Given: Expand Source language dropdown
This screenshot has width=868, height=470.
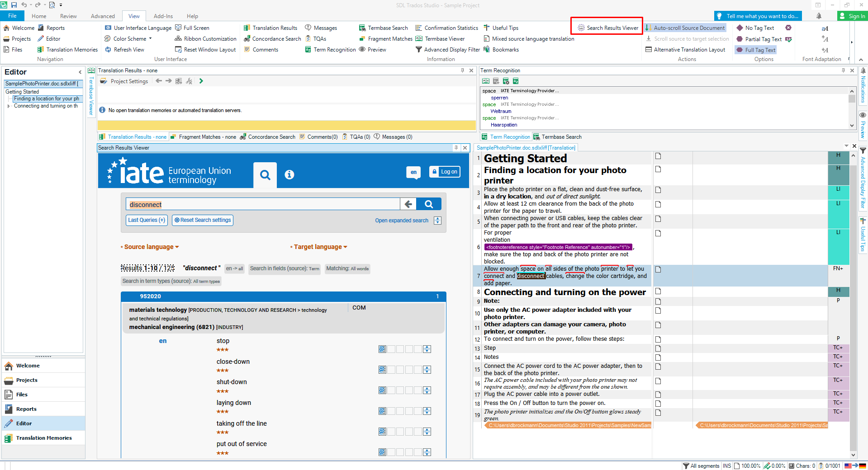Looking at the screenshot, I should [x=151, y=247].
